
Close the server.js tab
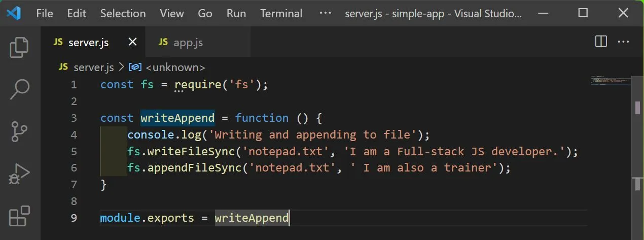point(132,42)
